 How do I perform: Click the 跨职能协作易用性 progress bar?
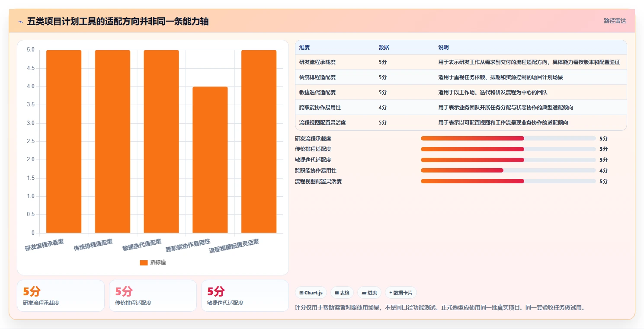click(x=508, y=171)
